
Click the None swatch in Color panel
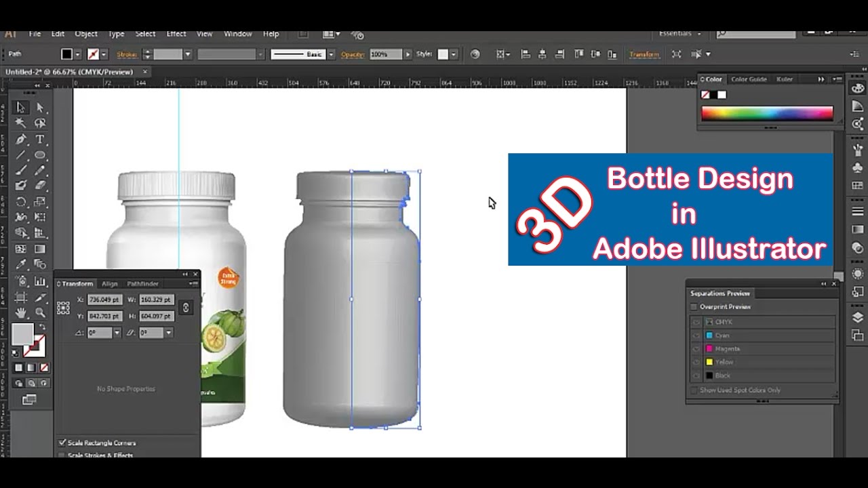click(x=706, y=95)
